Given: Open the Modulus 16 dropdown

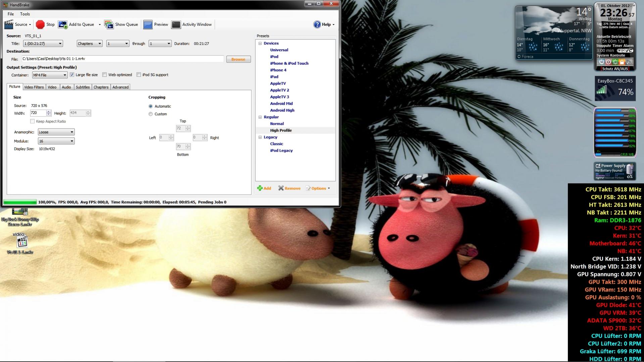Looking at the screenshot, I should click(x=56, y=141).
